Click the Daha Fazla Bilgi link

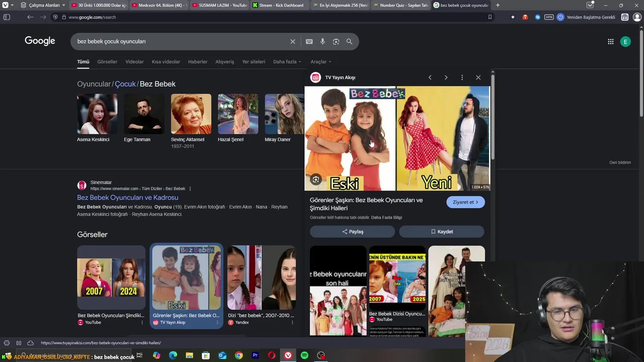pyautogui.click(x=386, y=218)
